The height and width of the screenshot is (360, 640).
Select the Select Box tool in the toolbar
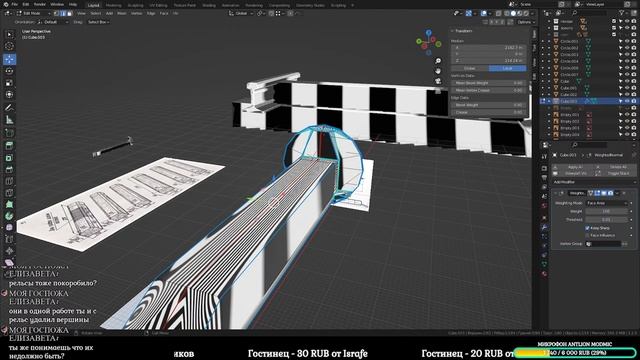point(9,35)
